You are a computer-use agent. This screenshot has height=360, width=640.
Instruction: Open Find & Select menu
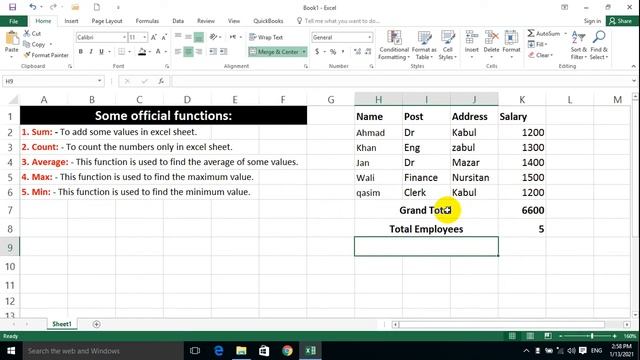pyautogui.click(x=599, y=45)
